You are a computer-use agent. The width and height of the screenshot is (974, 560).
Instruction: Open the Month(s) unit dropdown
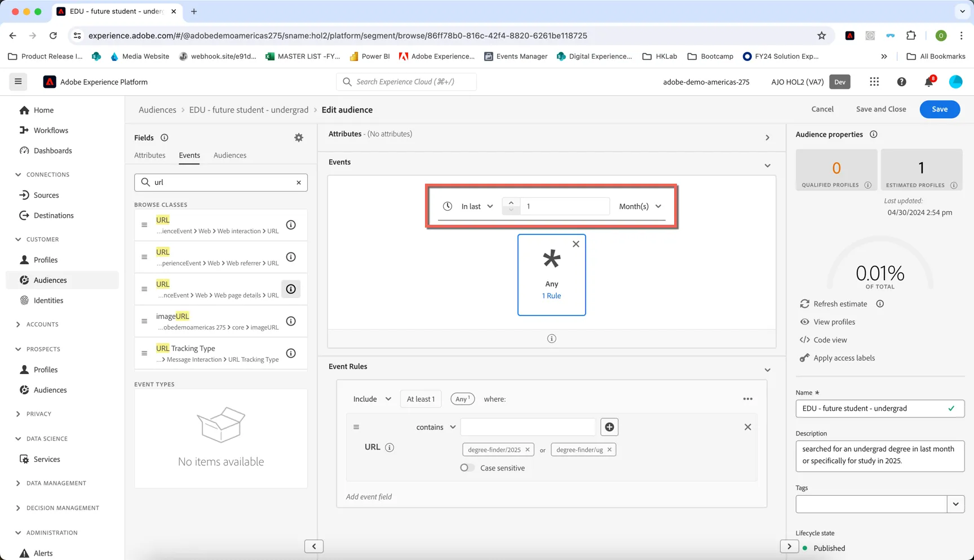pos(640,206)
